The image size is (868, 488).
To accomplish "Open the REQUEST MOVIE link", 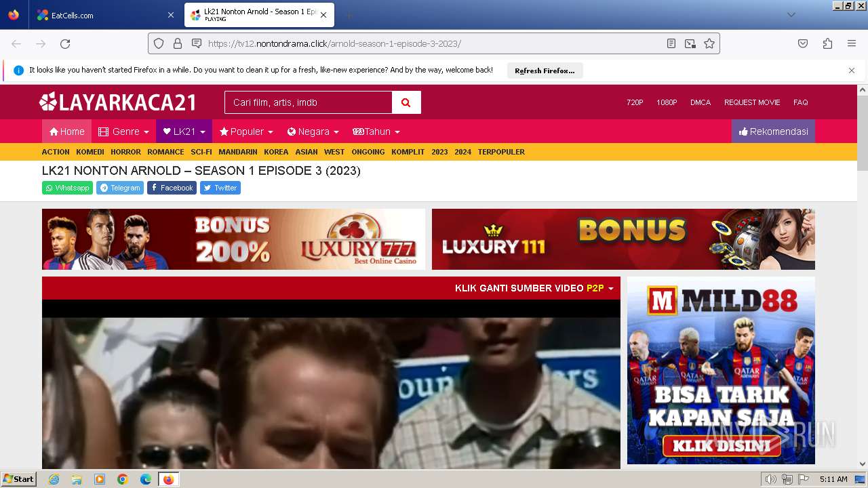I will click(752, 102).
